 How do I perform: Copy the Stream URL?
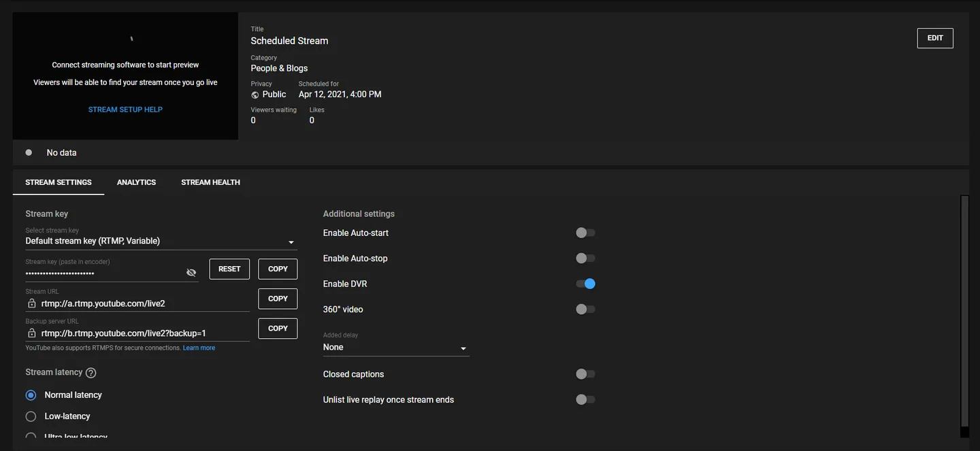(278, 299)
